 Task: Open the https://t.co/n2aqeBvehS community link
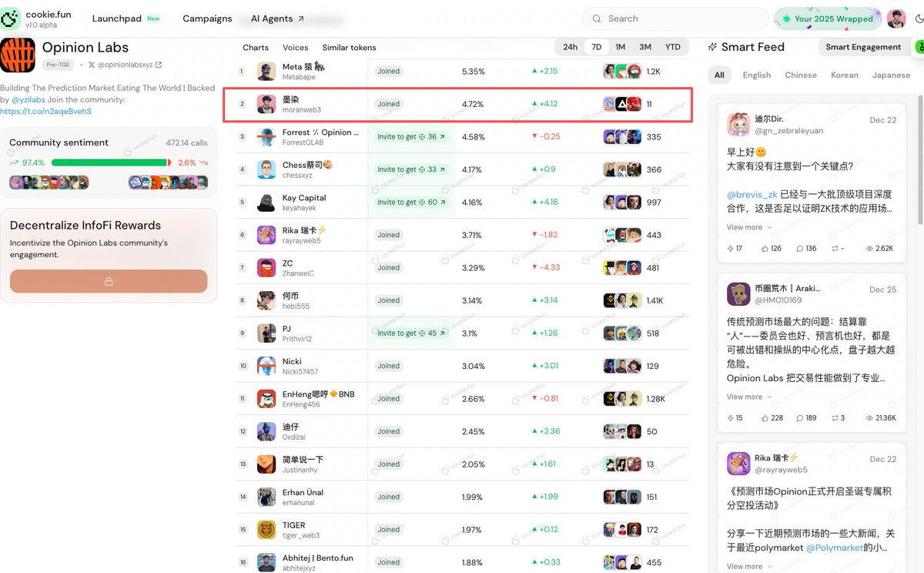coord(45,112)
